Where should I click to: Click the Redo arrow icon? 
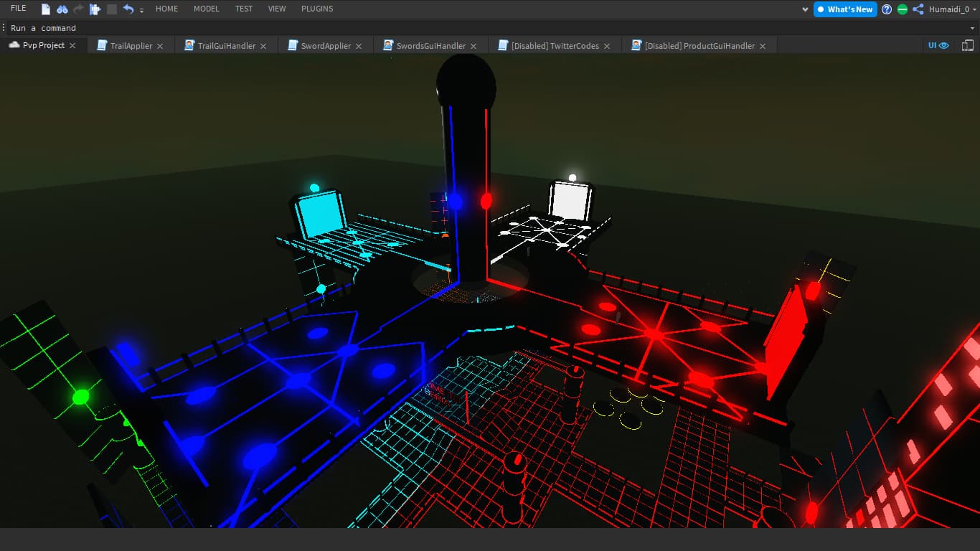click(x=77, y=9)
